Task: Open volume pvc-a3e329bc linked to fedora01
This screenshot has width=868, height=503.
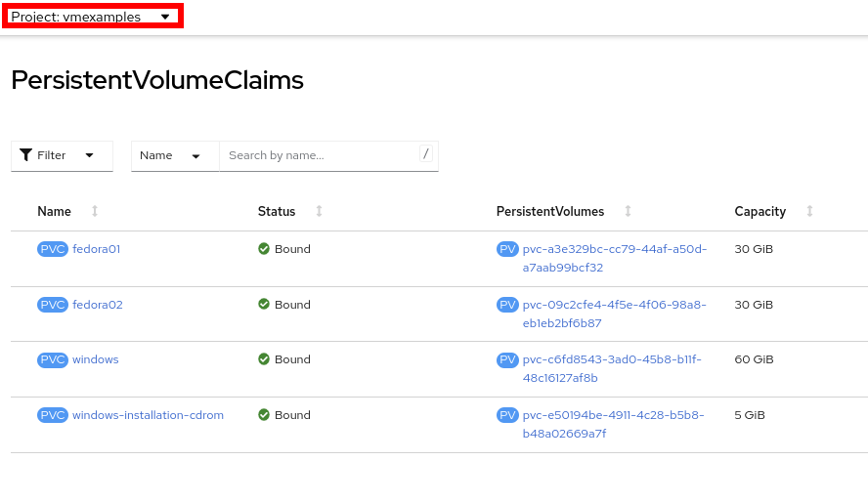Action: [x=614, y=249]
